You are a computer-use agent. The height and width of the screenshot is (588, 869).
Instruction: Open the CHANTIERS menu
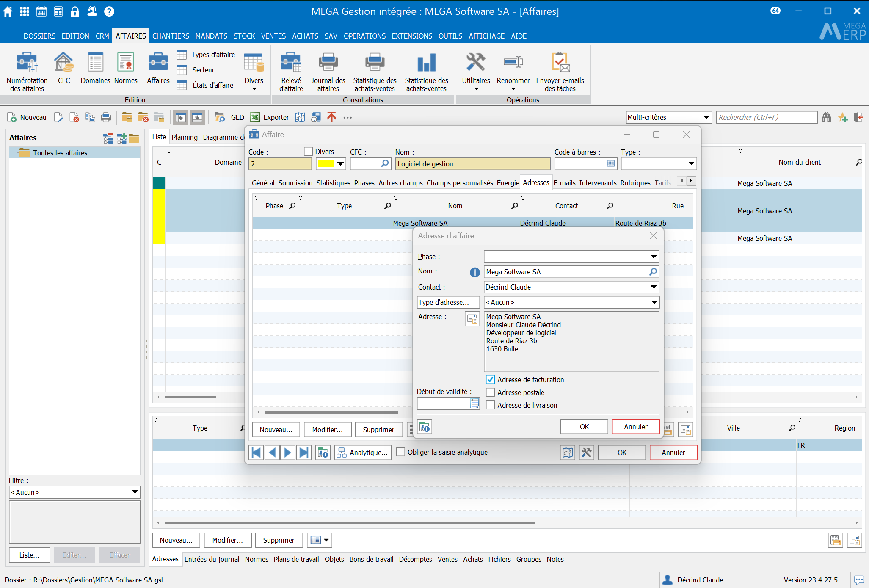tap(171, 36)
